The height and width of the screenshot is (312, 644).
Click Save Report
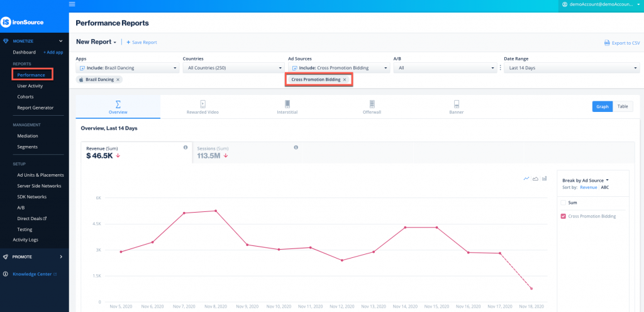[x=142, y=42]
